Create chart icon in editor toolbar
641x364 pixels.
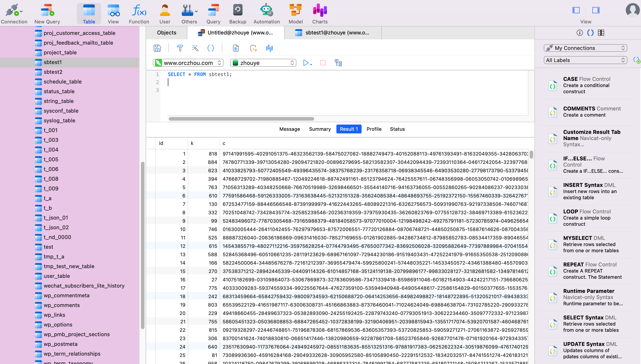coord(269,48)
